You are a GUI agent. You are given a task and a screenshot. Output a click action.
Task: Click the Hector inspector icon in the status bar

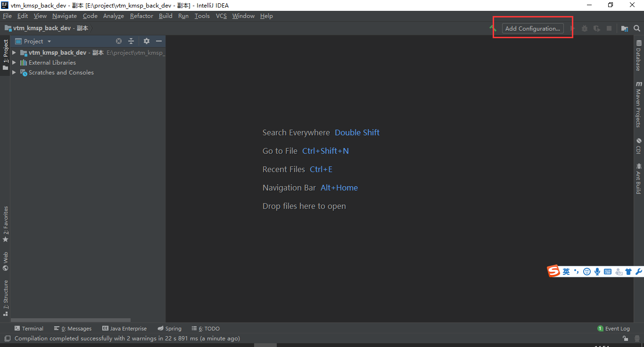[x=636, y=339]
